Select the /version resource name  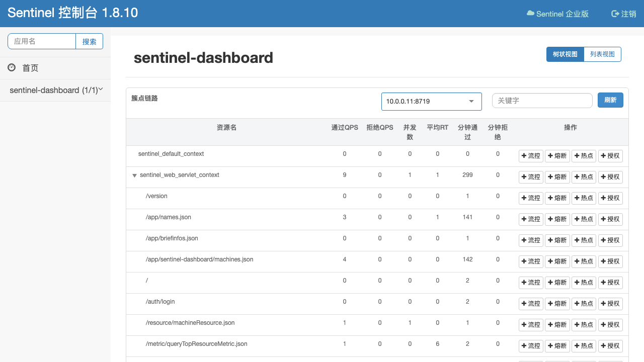156,196
